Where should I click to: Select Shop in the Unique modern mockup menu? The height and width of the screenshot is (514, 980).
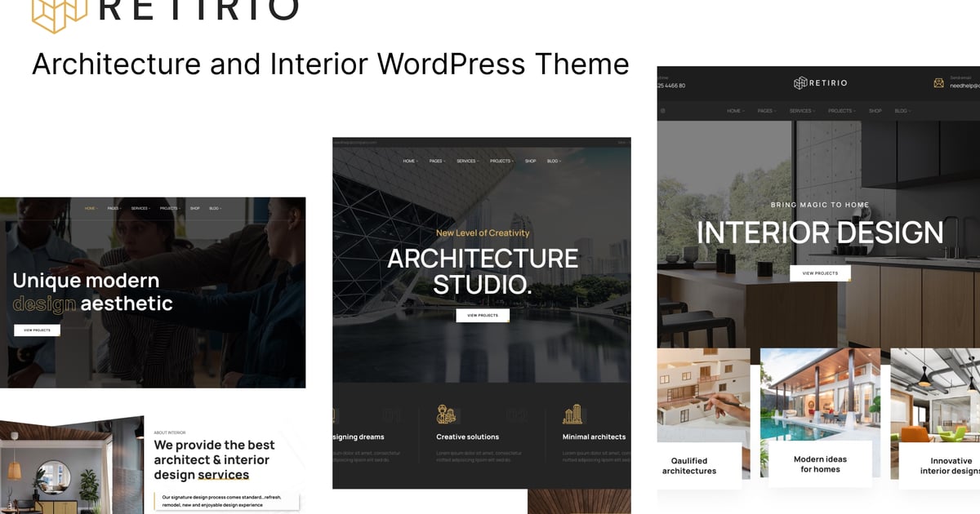194,209
